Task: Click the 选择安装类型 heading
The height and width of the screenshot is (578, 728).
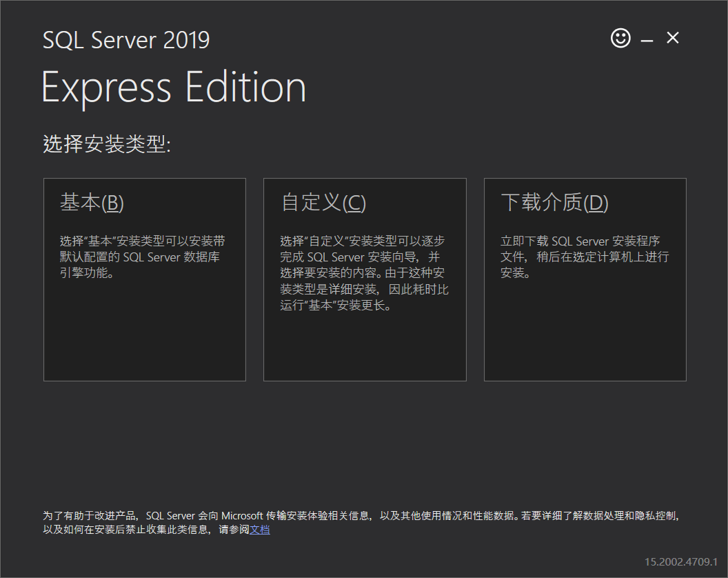Action: click(107, 143)
